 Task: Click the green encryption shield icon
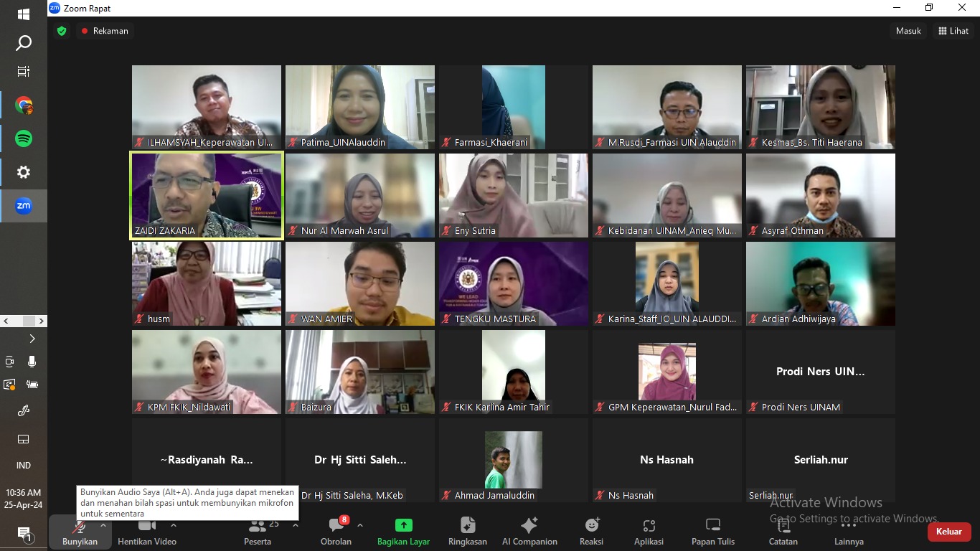62,31
